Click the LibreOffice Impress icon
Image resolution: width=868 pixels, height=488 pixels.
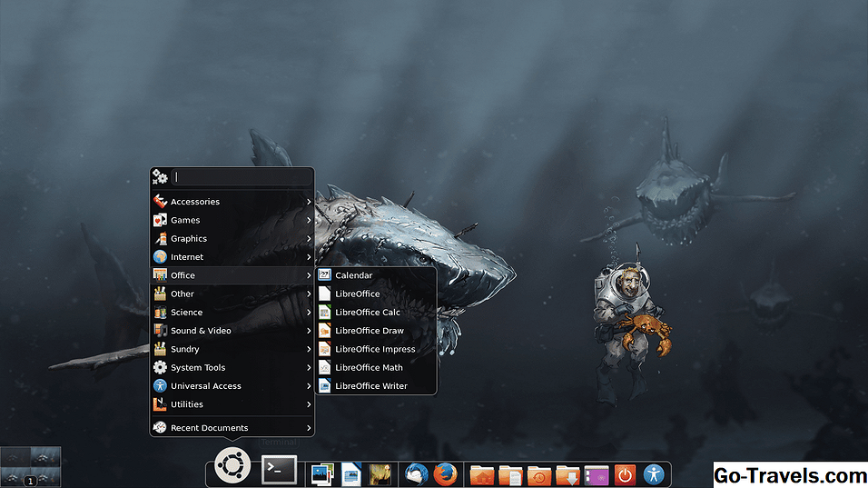click(324, 348)
